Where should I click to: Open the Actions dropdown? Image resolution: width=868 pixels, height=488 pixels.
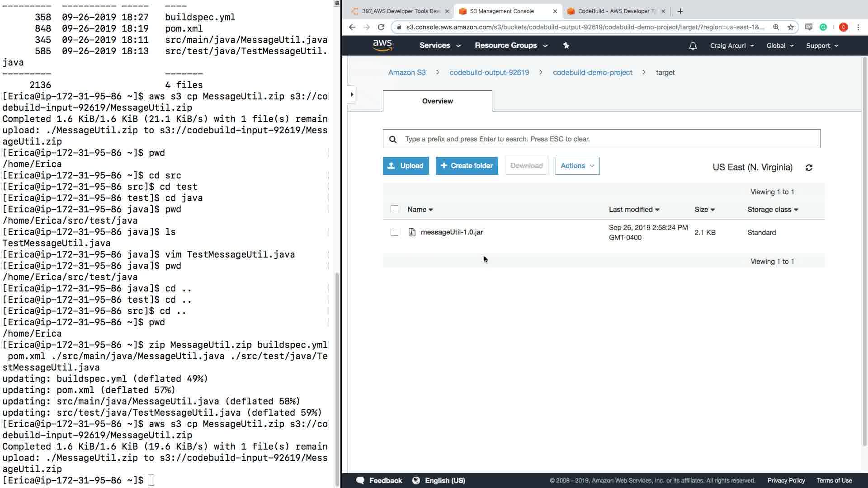[577, 166]
